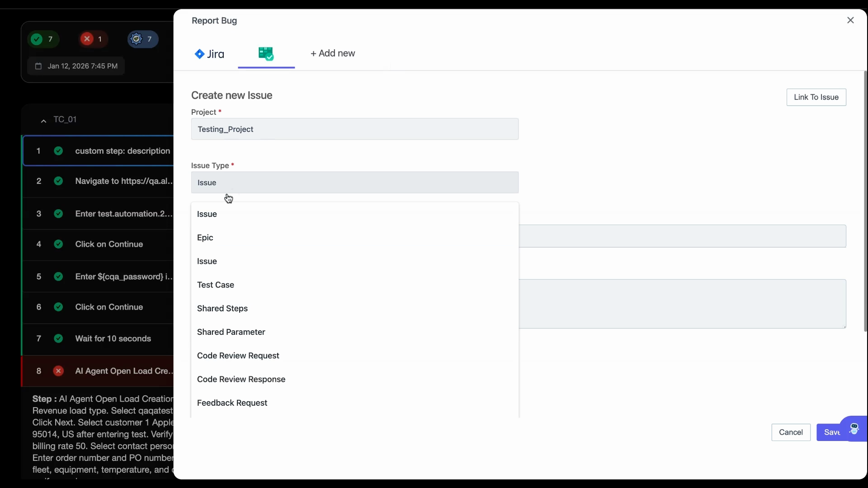Click the chatbot assistant icon

click(x=854, y=428)
